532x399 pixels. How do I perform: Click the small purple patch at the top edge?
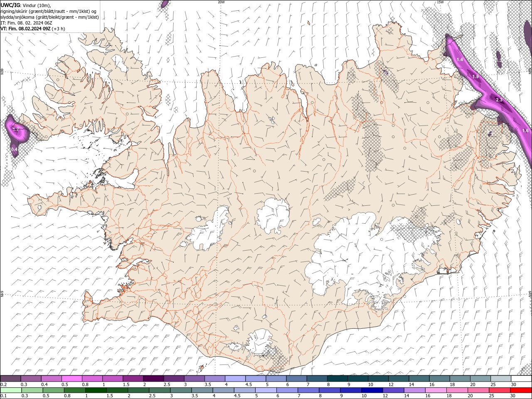pyautogui.click(x=165, y=4)
